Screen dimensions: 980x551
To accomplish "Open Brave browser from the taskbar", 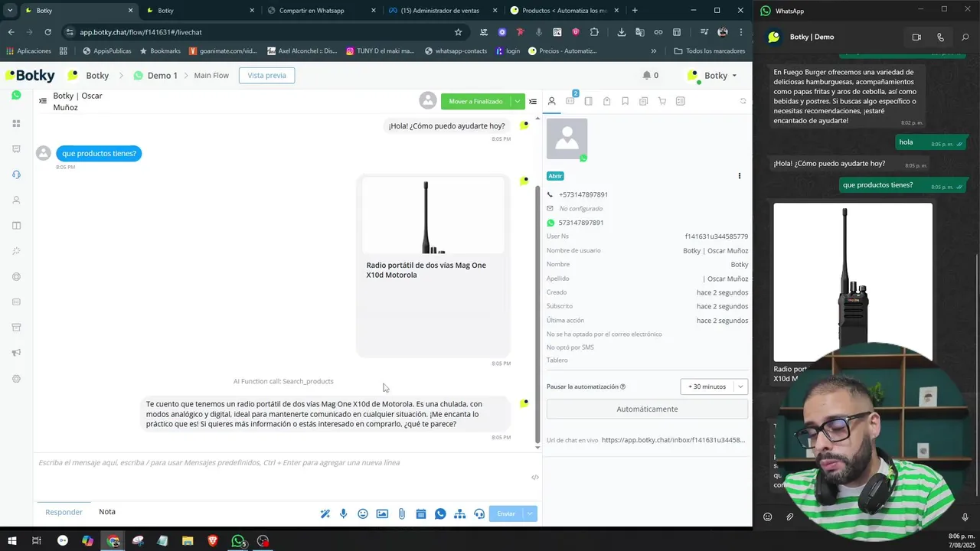I will (213, 541).
